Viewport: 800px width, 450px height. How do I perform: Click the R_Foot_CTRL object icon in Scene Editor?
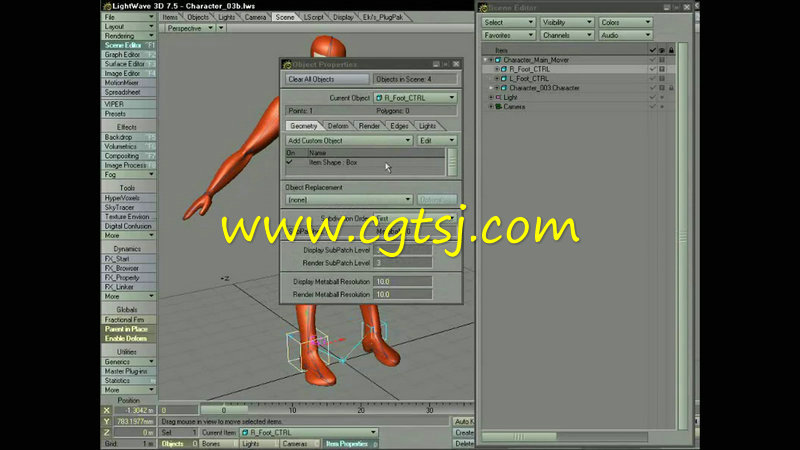click(504, 69)
